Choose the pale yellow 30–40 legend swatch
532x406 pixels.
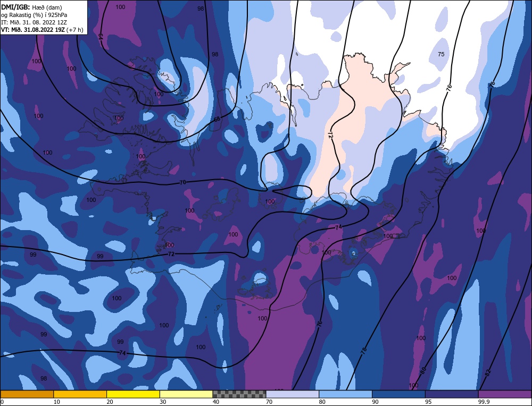coord(186,394)
